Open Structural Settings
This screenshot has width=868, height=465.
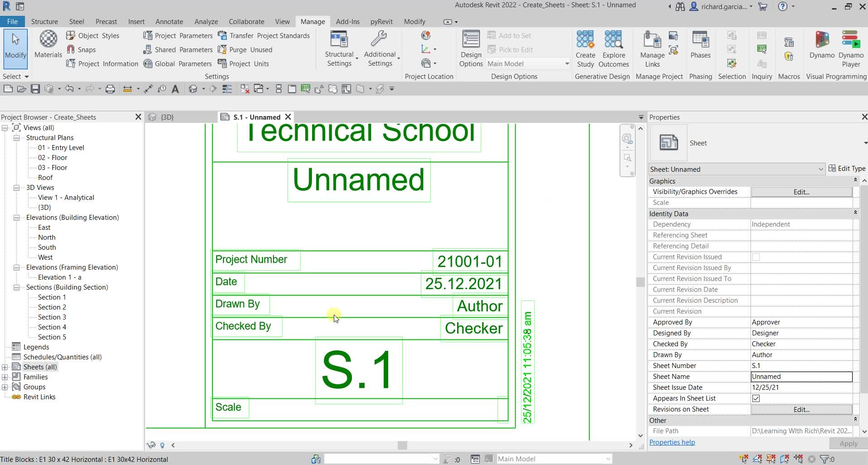click(x=339, y=49)
